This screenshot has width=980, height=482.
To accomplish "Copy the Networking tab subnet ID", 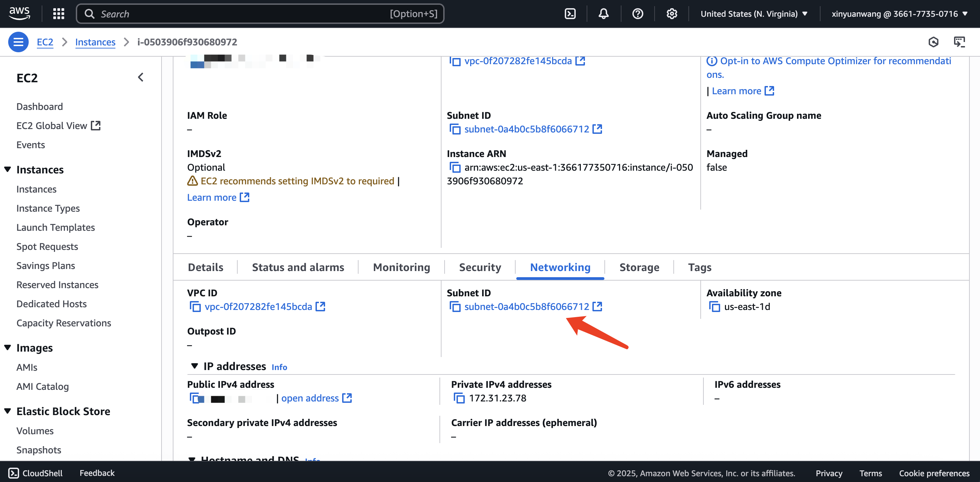I will pos(455,307).
